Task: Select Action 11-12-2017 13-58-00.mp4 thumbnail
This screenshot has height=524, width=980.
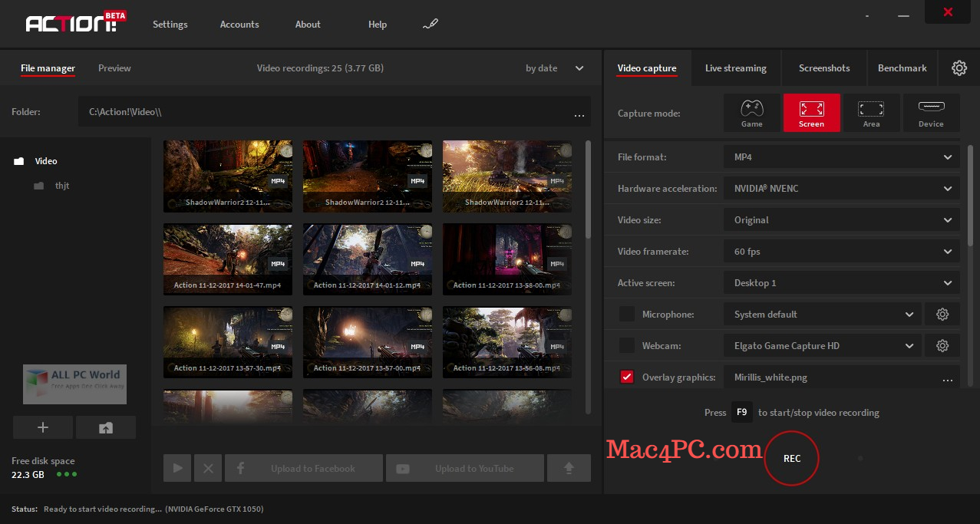Action: (507, 259)
